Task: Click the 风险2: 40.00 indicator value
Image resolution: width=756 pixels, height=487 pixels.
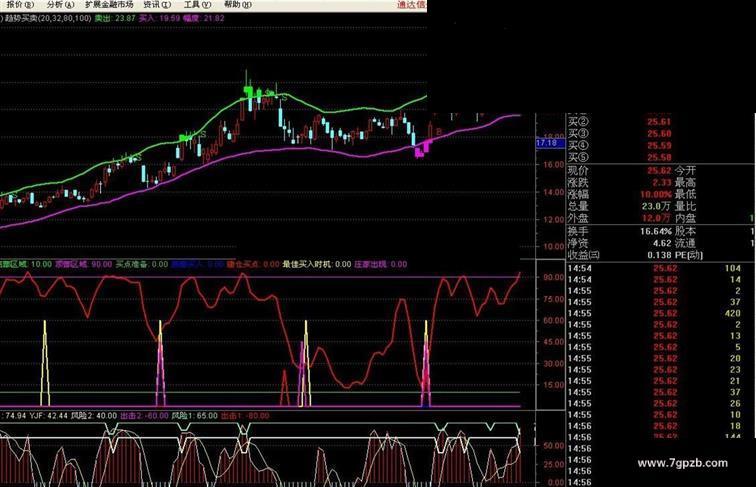Action: (94, 416)
